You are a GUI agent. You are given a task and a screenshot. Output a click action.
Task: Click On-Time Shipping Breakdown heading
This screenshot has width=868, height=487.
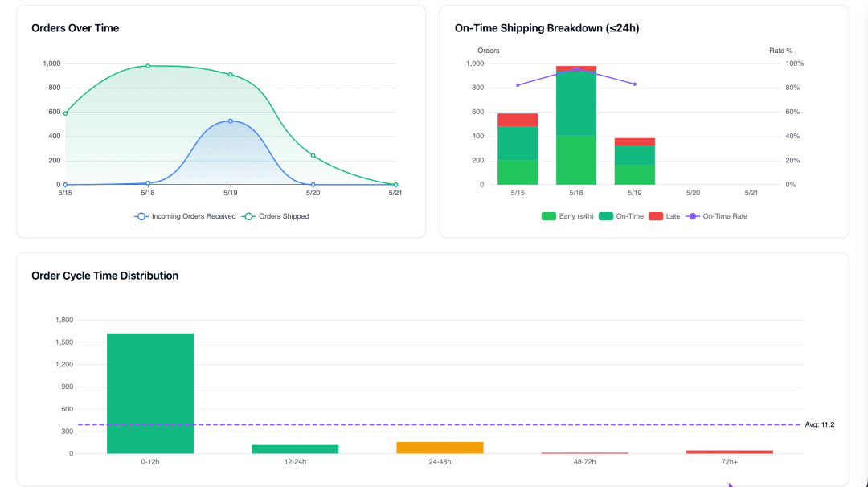(x=547, y=28)
